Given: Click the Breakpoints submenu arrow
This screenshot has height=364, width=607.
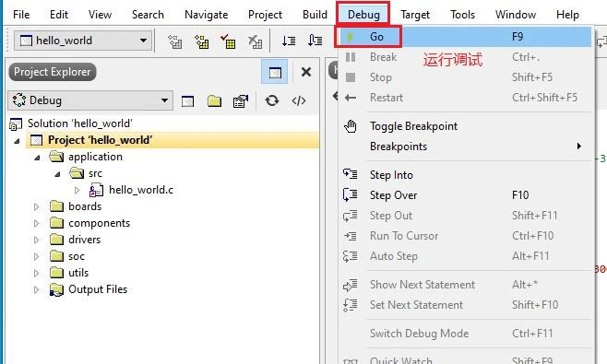Looking at the screenshot, I should click(x=579, y=147).
